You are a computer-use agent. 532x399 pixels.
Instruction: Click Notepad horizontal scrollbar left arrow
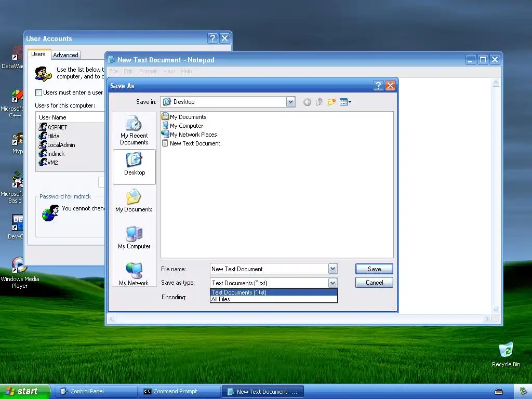[112, 319]
